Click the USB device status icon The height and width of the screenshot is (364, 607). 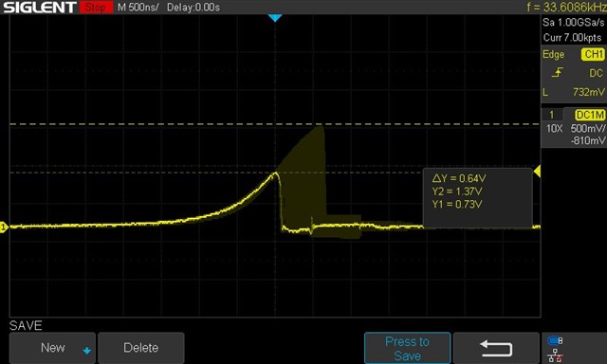(555, 341)
